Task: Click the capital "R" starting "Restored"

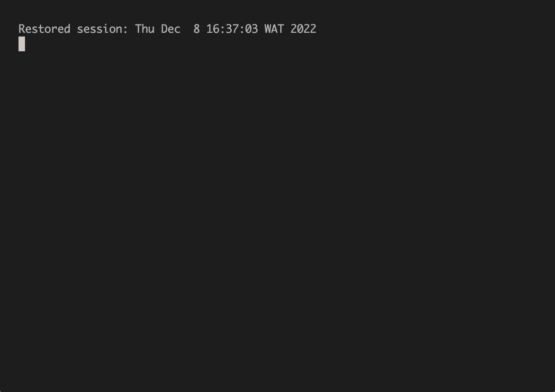Action: pos(22,29)
